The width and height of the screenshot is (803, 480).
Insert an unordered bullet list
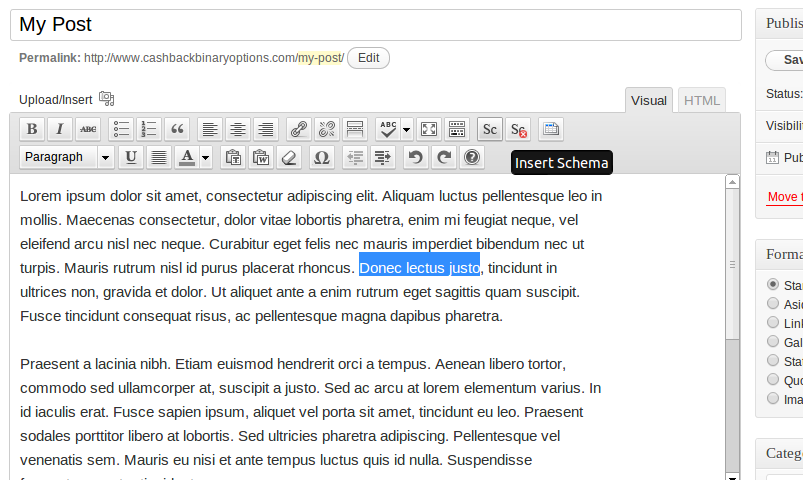tap(121, 129)
